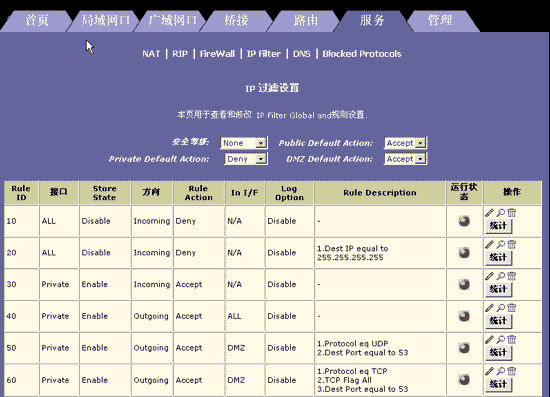Click 统计 statistics button for rule 10

click(x=498, y=226)
